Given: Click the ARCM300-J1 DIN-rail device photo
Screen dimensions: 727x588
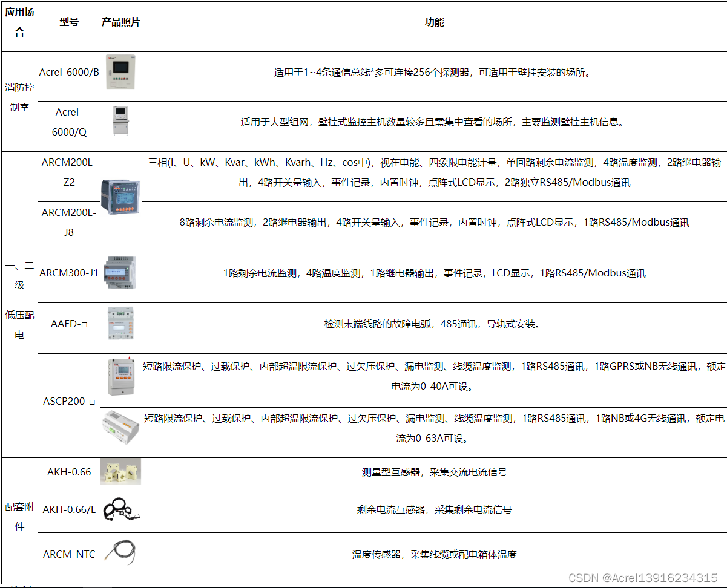Looking at the screenshot, I should (121, 273).
